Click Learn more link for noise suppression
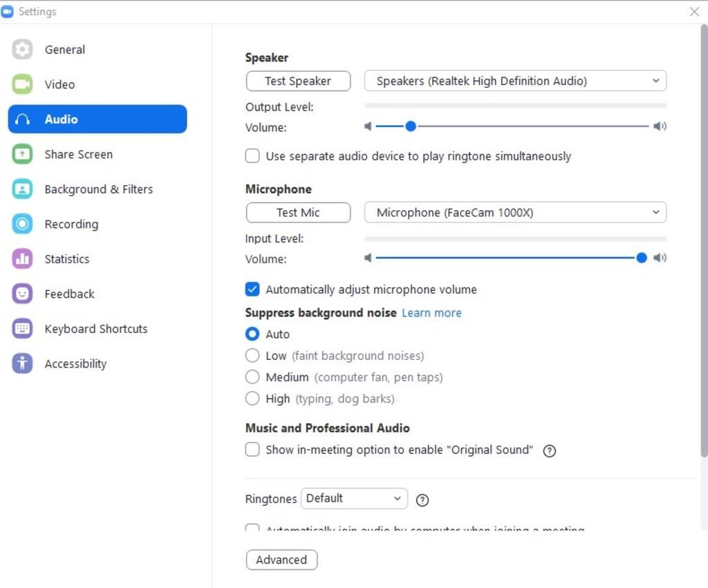The image size is (708, 588). coord(431,313)
